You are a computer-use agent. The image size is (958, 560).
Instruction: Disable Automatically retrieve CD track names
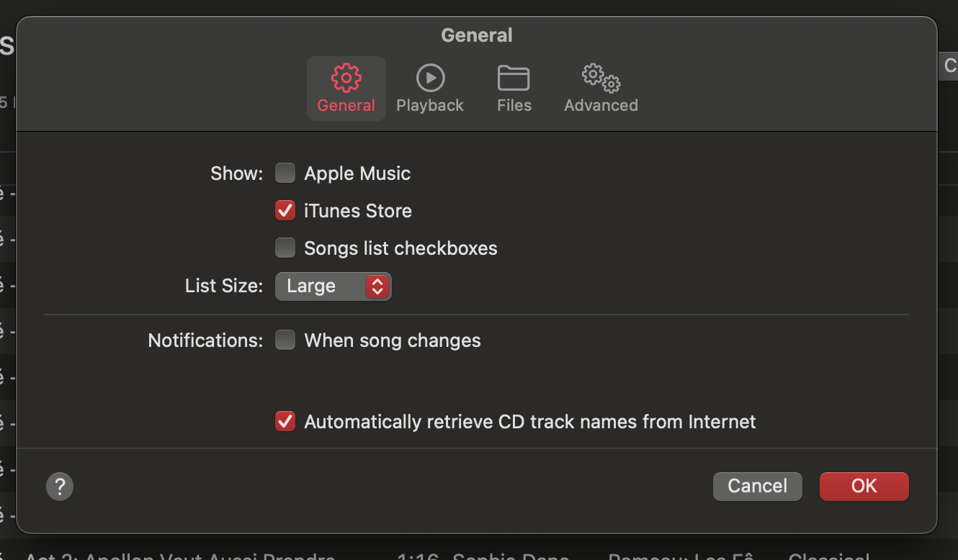285,422
